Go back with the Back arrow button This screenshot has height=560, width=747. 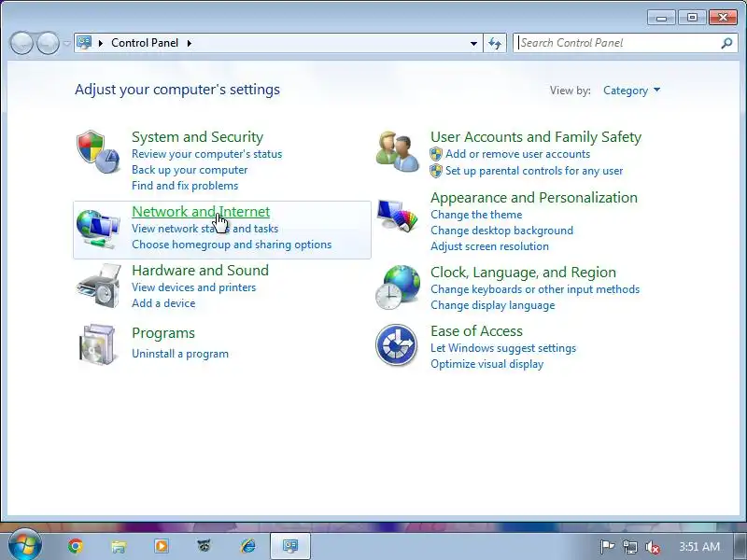[21, 43]
